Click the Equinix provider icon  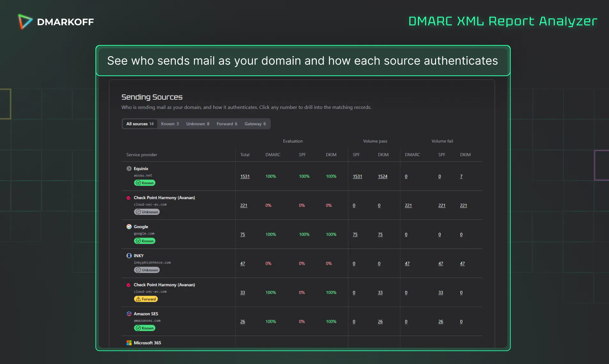click(129, 169)
